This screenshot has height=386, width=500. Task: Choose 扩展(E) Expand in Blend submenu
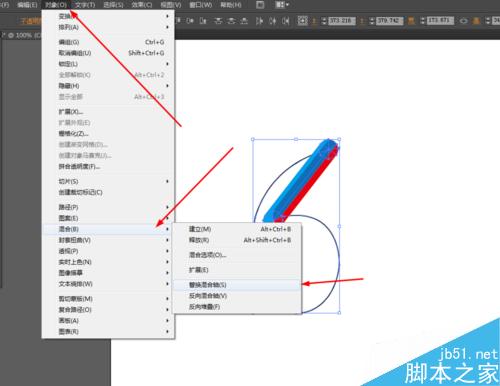click(x=237, y=270)
